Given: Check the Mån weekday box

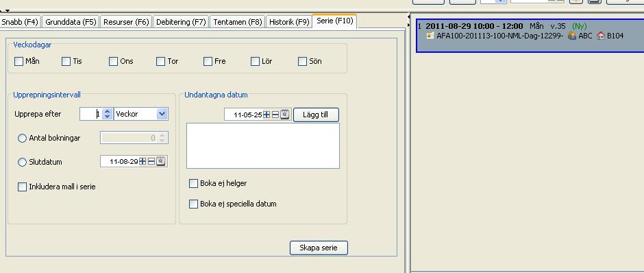Looking at the screenshot, I should tap(19, 61).
